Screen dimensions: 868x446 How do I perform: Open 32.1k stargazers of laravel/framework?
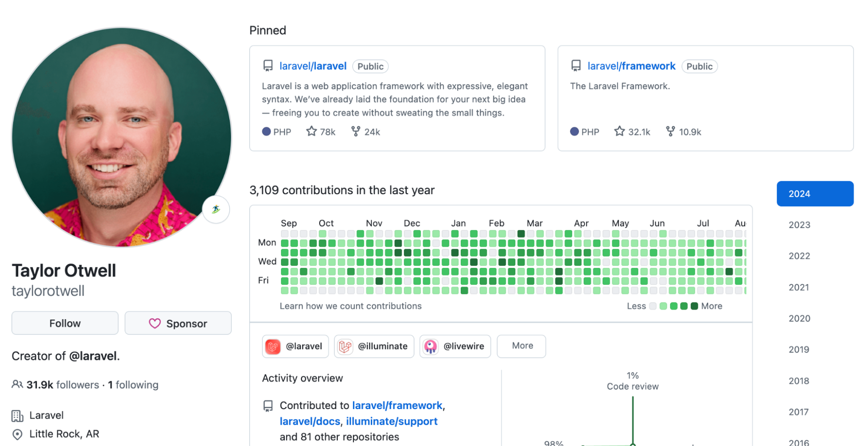pyautogui.click(x=632, y=132)
